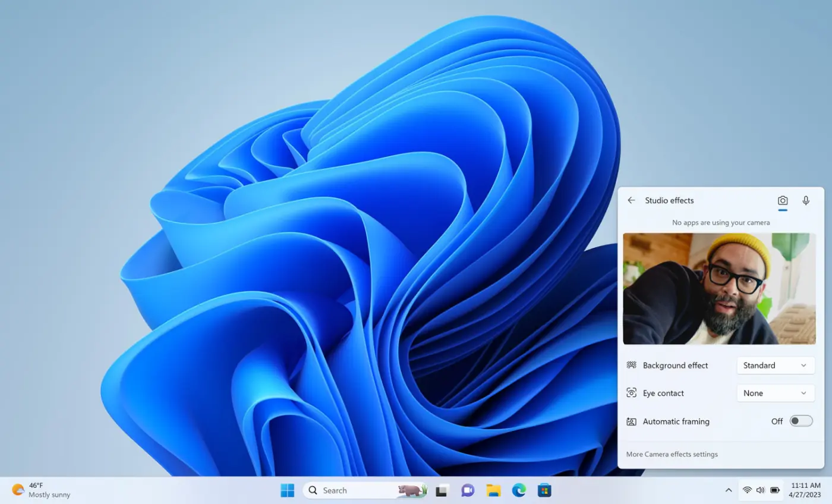This screenshot has height=504, width=832.
Task: Open Microsoft Store from the taskbar
Action: click(x=544, y=490)
